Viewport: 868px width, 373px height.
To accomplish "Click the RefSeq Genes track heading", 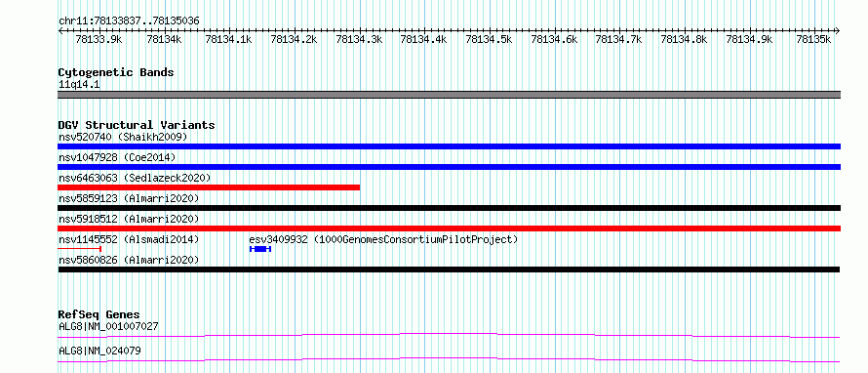I will (99, 314).
